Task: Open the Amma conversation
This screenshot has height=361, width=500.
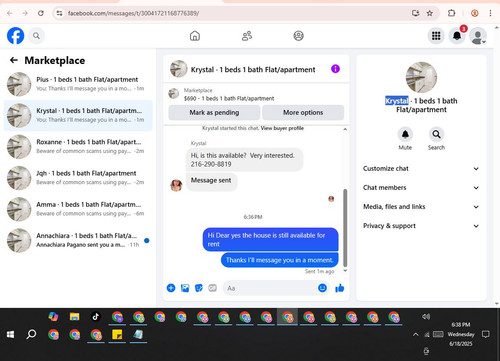Action: tap(78, 209)
